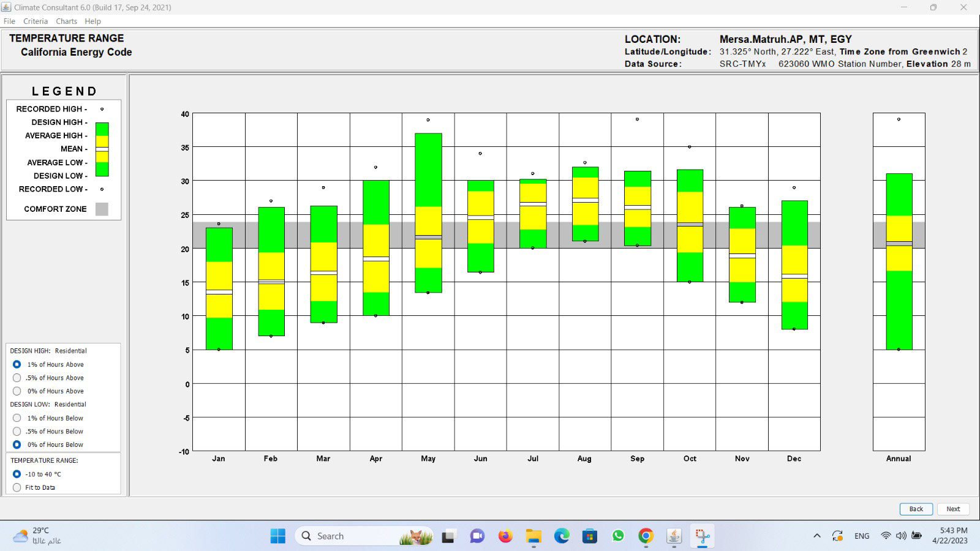This screenshot has width=980, height=551.
Task: Select 0% of Hours Above option
Action: coord(17,391)
